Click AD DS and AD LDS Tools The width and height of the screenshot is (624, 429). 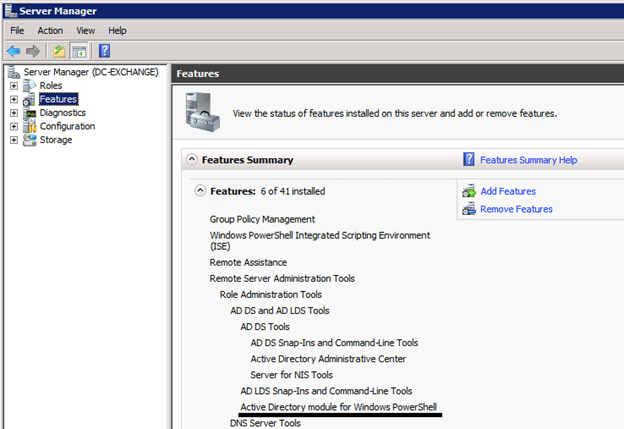coord(280,310)
